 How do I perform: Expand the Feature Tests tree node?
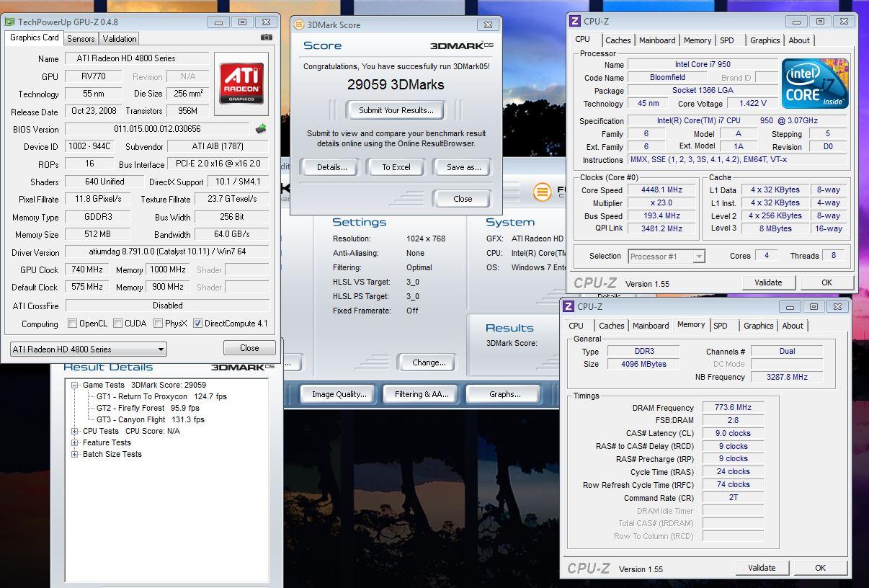[75, 442]
